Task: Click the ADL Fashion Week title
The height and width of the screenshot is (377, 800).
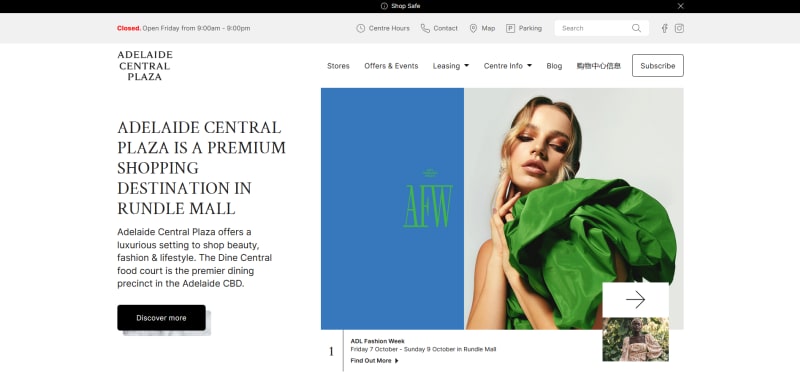Action: (378, 341)
